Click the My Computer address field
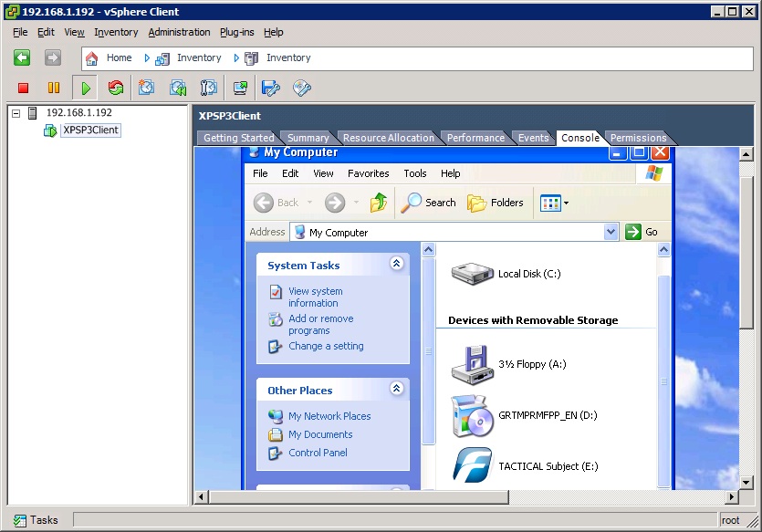Image resolution: width=762 pixels, height=532 pixels. 447,232
